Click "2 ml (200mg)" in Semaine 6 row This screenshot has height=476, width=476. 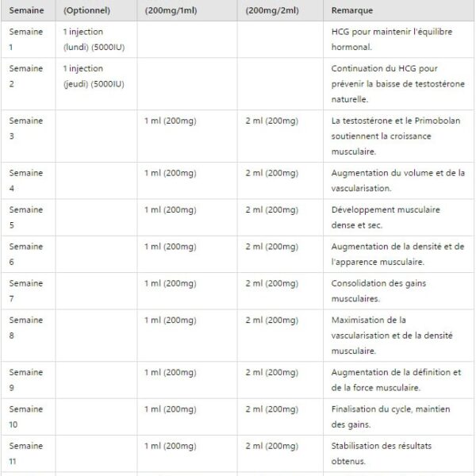(271, 247)
